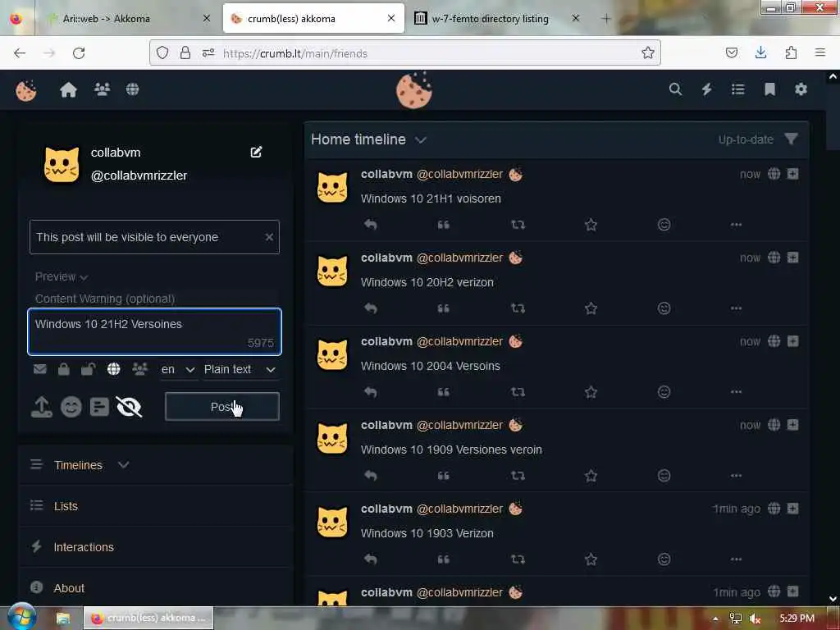Open @collabvmrizzler profile link on 21H1 post
Viewport: 840px width, 630px height.
coord(459,174)
